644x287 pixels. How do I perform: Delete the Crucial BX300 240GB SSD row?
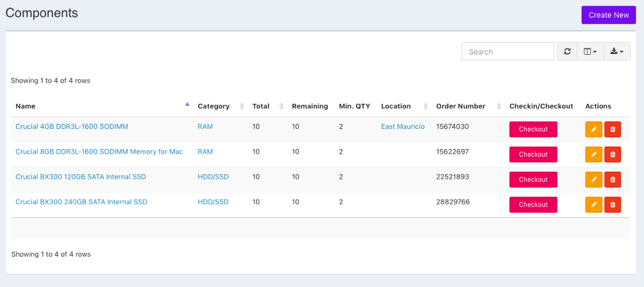click(613, 205)
